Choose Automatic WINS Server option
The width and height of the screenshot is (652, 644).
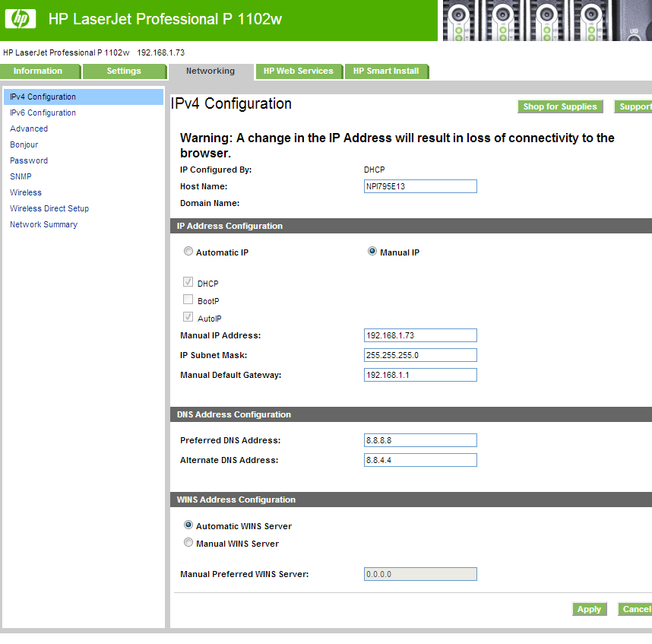(188, 525)
